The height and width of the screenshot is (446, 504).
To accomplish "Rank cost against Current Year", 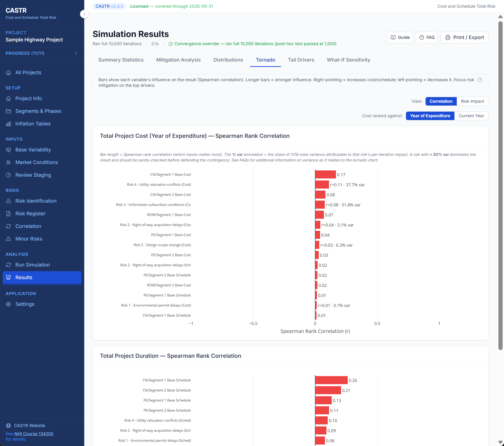I will 471,116.
